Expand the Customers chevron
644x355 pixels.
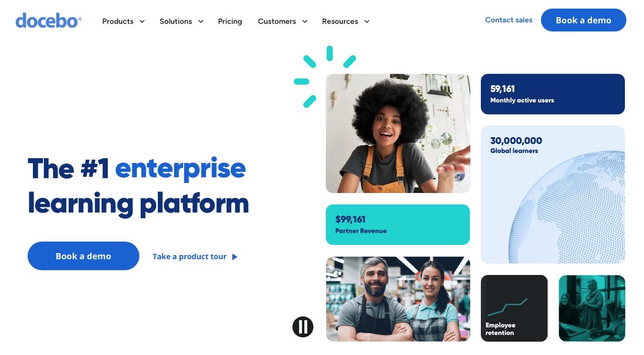(x=305, y=21)
